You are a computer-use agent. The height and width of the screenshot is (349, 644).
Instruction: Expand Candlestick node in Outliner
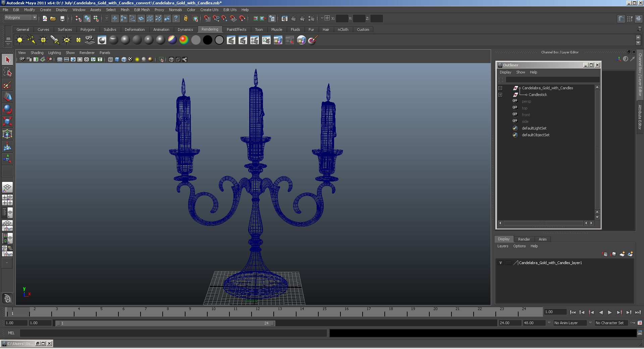coord(500,95)
